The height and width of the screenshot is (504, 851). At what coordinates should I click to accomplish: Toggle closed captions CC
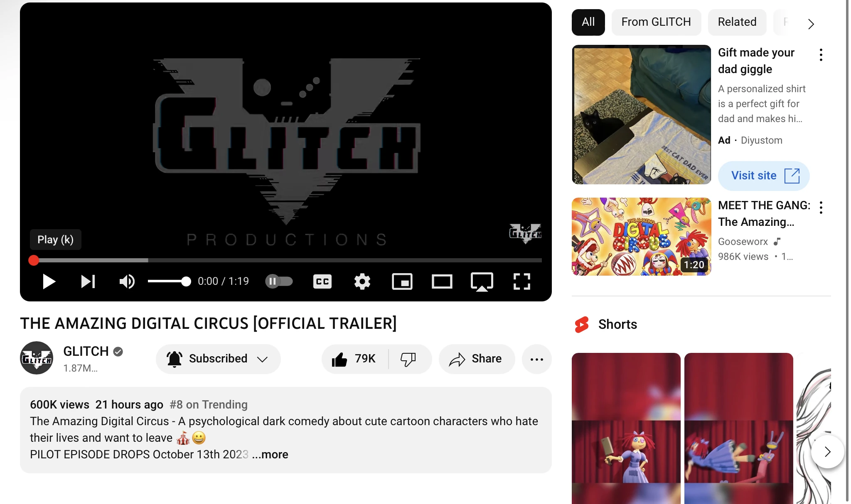pyautogui.click(x=322, y=281)
